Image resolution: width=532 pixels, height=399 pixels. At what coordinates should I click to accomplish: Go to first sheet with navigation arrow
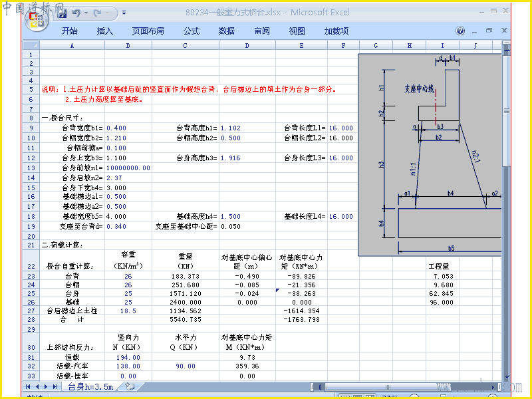(x=28, y=386)
